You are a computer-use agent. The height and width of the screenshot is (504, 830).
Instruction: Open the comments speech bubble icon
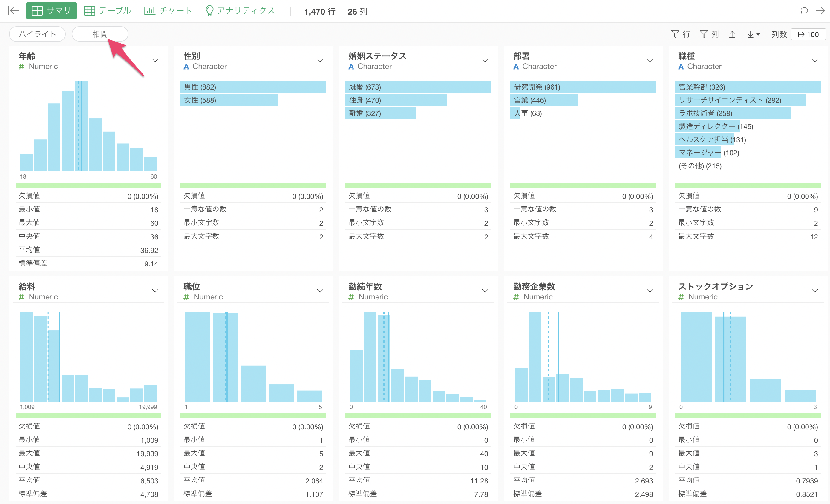pos(804,11)
